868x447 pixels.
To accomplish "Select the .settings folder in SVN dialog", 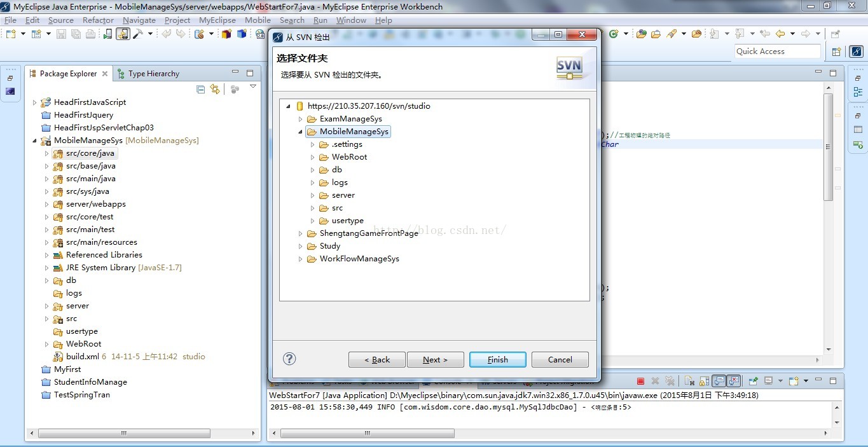I will (x=347, y=144).
